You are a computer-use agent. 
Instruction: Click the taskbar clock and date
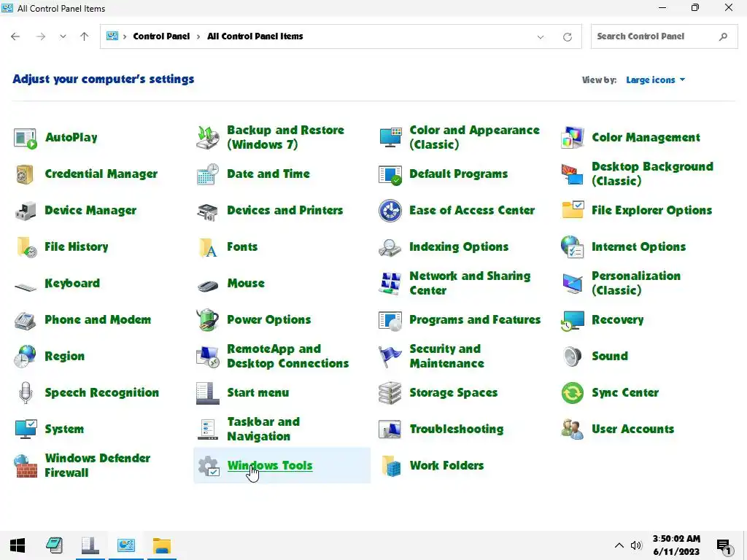[676, 545]
